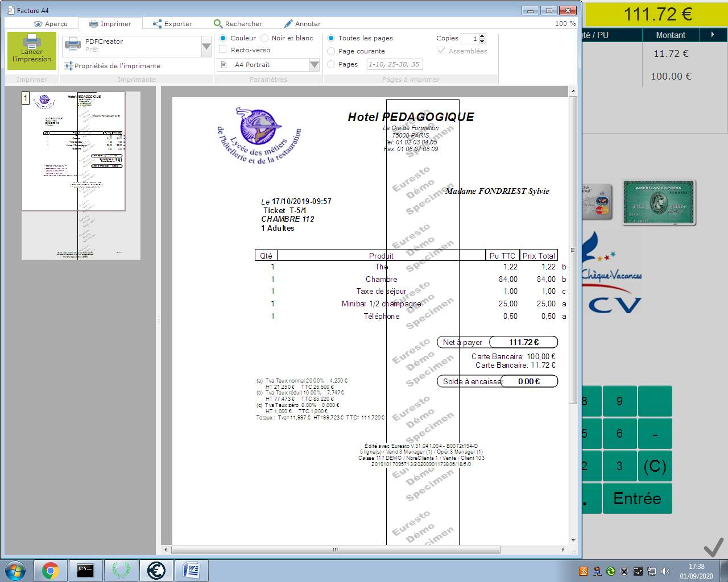Click the Lancer l'impression printer button
This screenshot has height=582, width=728.
(x=32, y=51)
